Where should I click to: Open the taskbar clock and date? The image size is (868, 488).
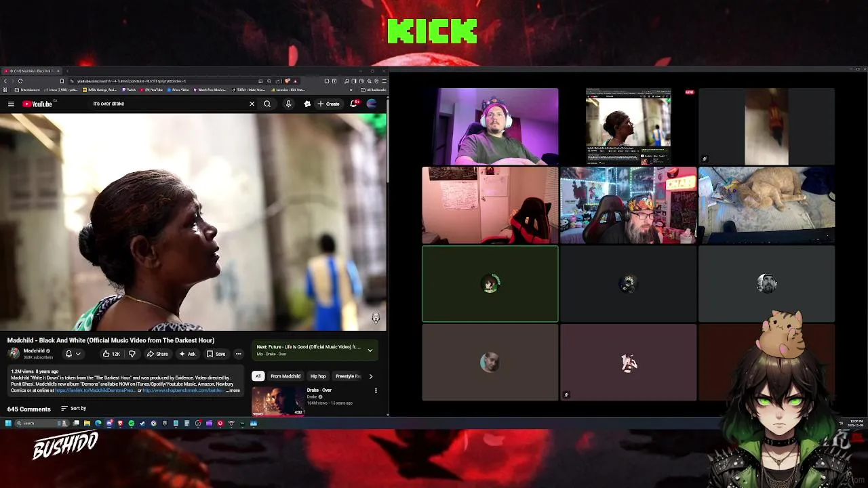pyautogui.click(x=856, y=423)
